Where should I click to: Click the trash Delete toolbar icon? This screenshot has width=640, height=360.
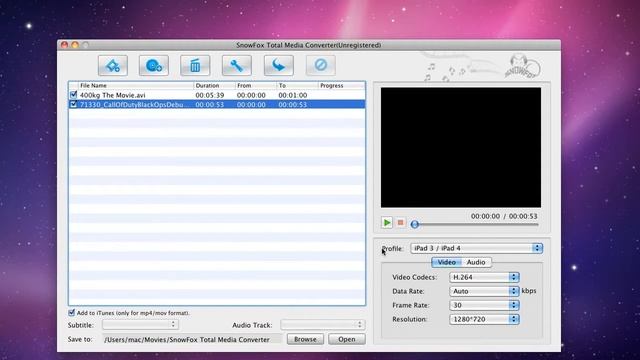coord(195,65)
